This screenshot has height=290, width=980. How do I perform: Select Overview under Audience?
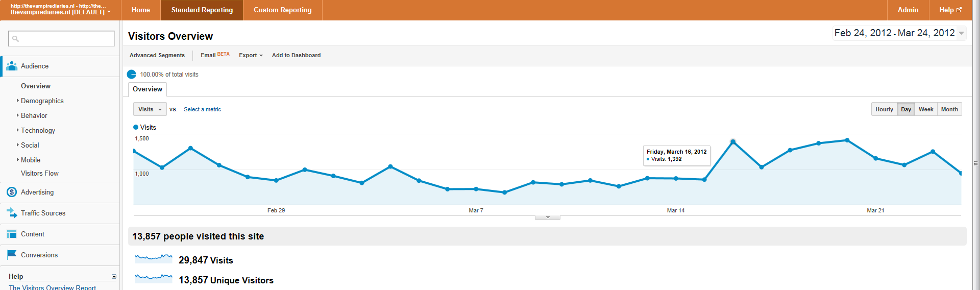[x=36, y=86]
